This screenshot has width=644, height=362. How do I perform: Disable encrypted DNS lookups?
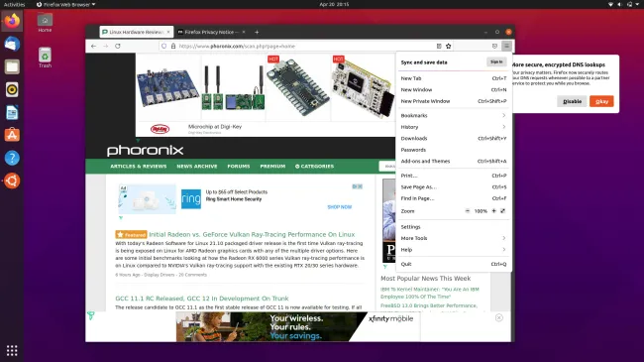(x=572, y=101)
